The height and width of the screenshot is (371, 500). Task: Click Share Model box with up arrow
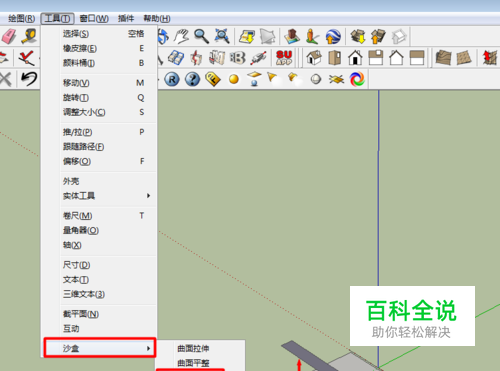click(x=378, y=36)
